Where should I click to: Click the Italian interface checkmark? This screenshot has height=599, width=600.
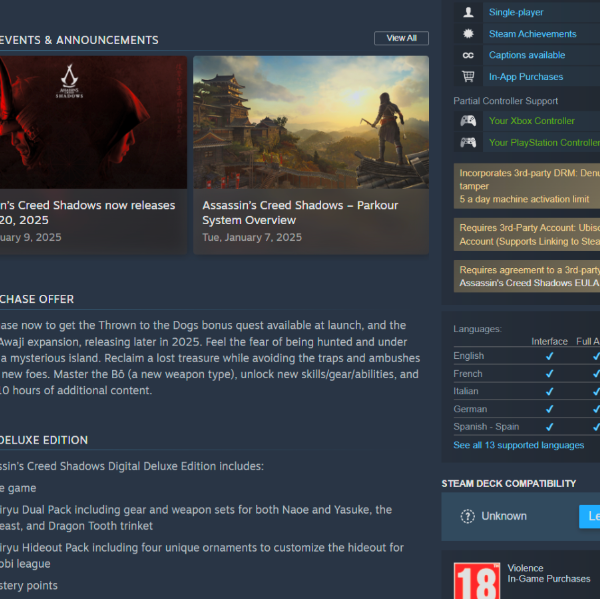(x=549, y=391)
